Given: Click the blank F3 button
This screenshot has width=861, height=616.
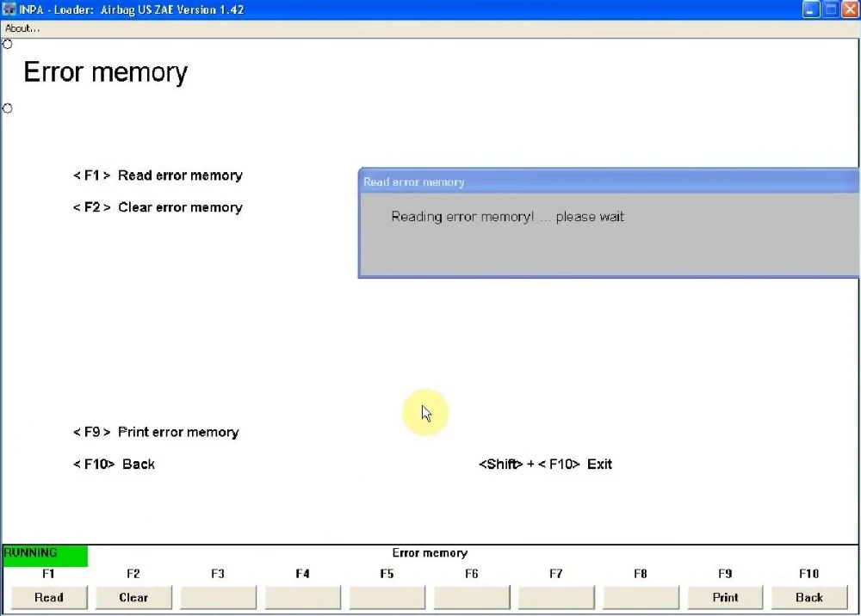Looking at the screenshot, I should (218, 597).
